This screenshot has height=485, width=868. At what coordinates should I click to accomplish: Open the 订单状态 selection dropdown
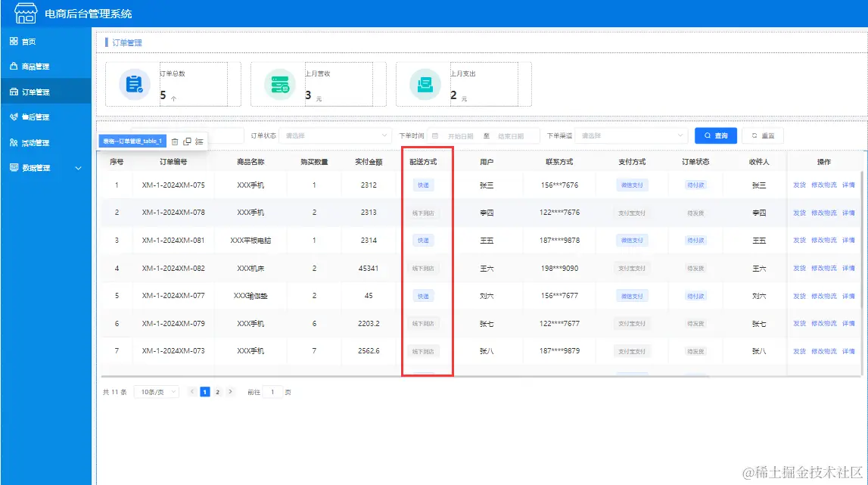pyautogui.click(x=336, y=135)
